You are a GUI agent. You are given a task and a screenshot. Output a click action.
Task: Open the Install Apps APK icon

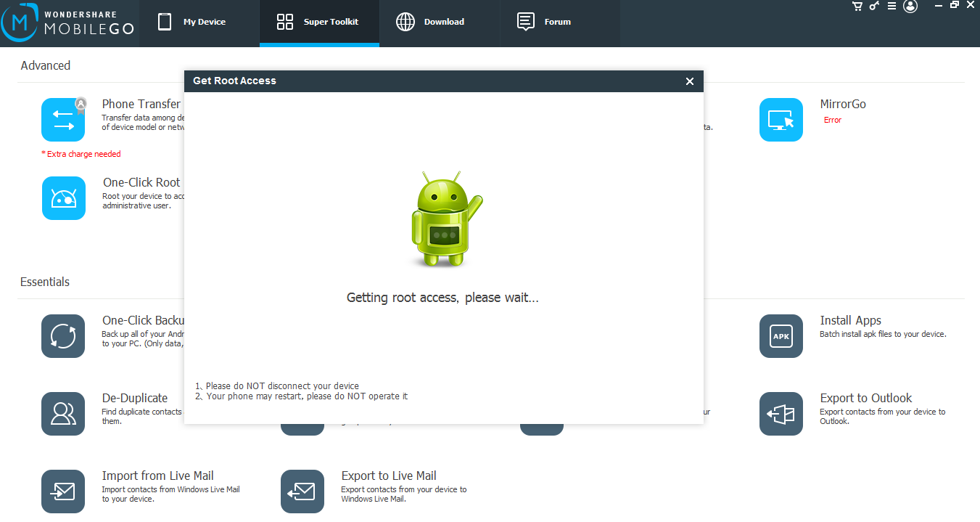click(x=781, y=336)
